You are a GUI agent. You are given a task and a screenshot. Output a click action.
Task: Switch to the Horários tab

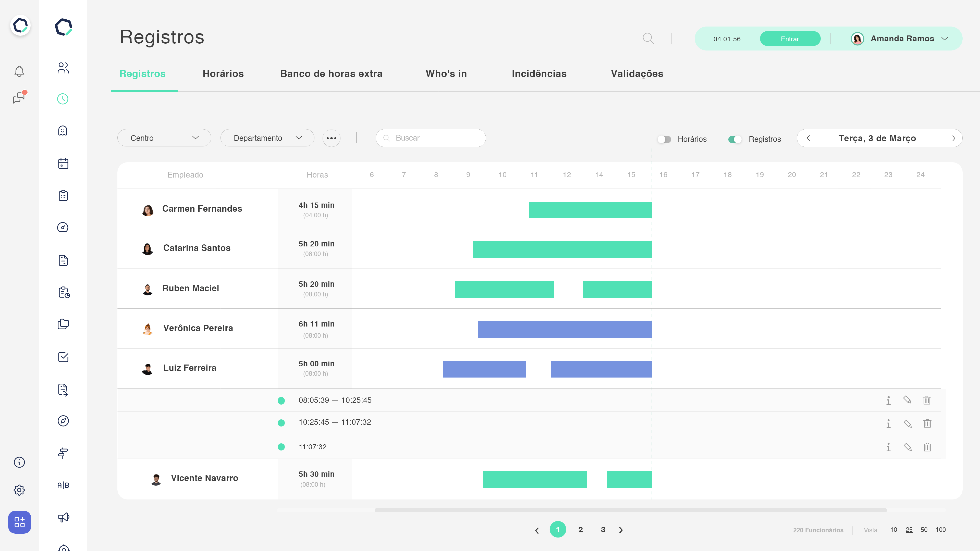tap(223, 74)
